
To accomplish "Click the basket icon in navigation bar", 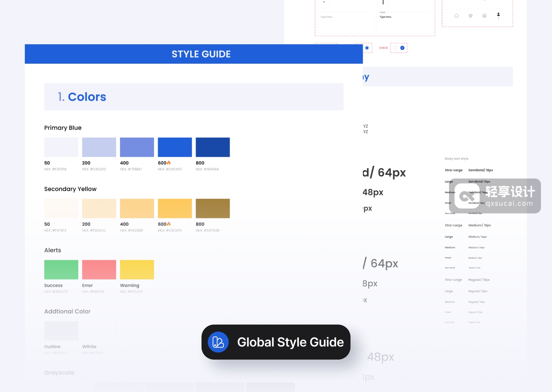I will [x=470, y=16].
